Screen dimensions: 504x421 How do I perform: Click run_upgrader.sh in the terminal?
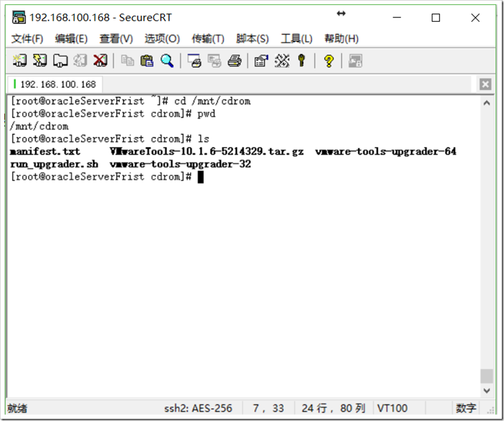pos(54,165)
